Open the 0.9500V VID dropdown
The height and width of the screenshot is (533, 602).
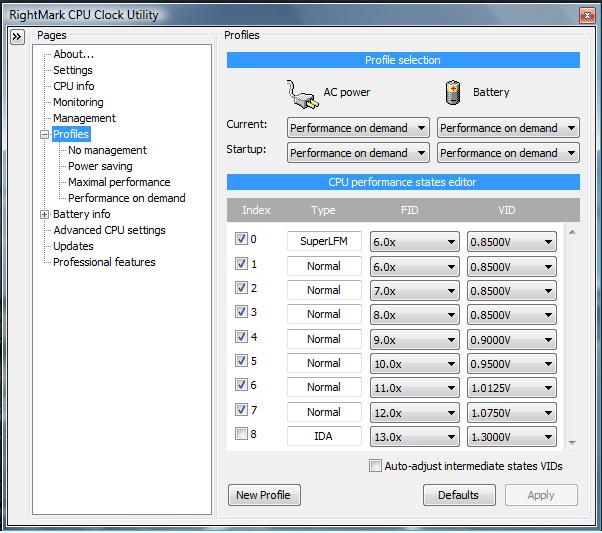[512, 363]
